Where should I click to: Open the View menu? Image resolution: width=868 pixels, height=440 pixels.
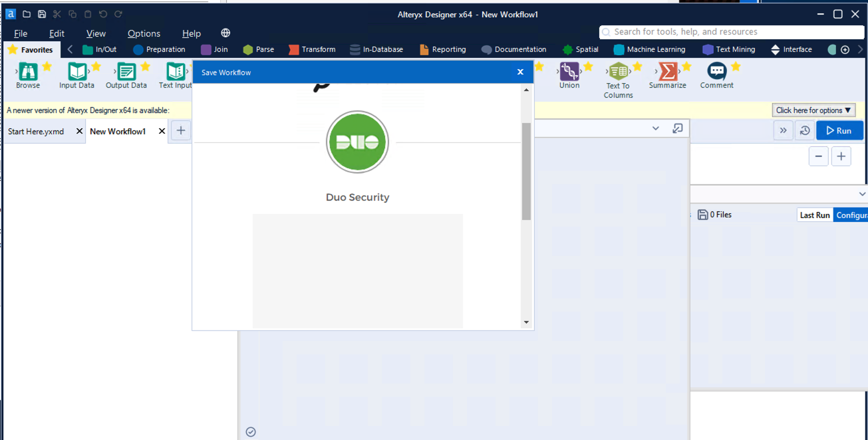click(96, 33)
